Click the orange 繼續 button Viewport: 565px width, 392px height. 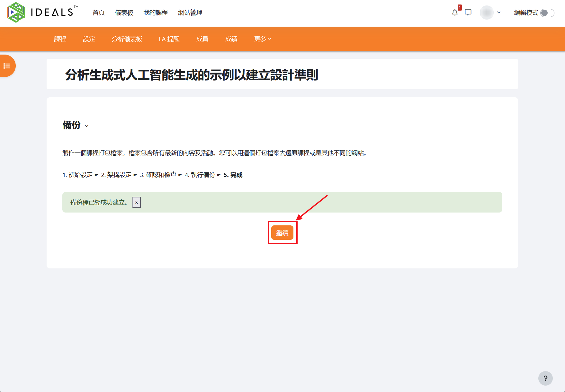(x=282, y=233)
